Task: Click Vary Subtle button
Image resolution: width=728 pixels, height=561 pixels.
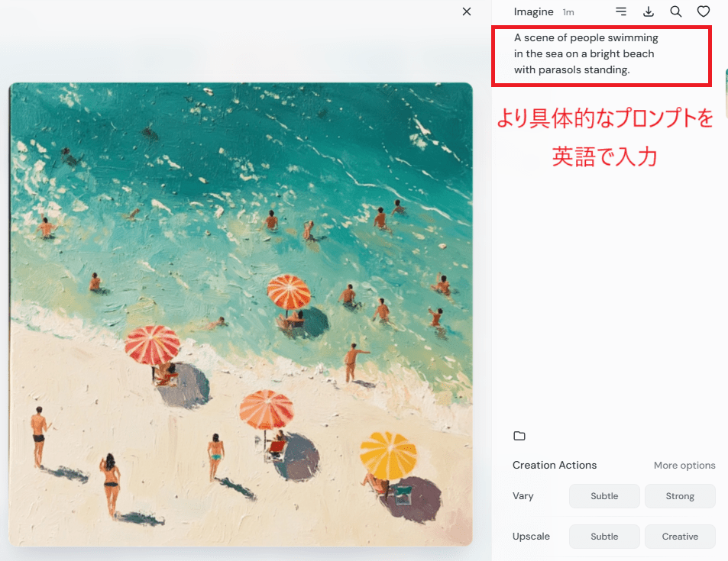Action: [604, 496]
